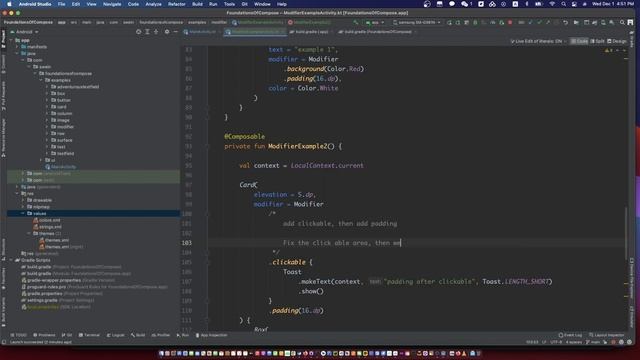
Task: Click the Expand All icon in Project panel
Action: (x=147, y=31)
